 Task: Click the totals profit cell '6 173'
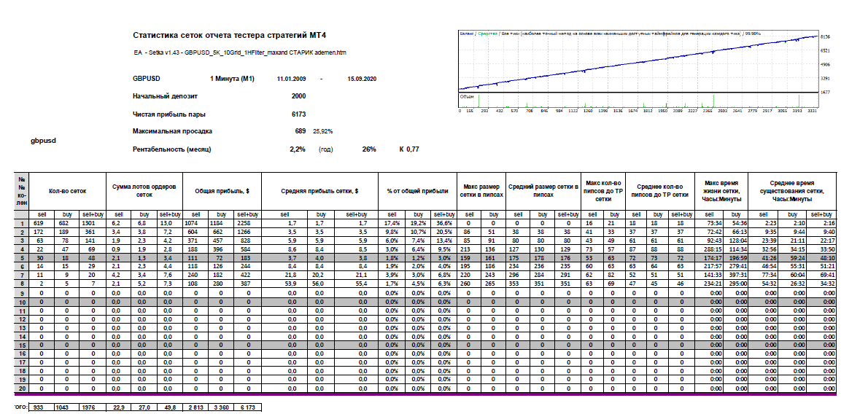pyautogui.click(x=247, y=407)
